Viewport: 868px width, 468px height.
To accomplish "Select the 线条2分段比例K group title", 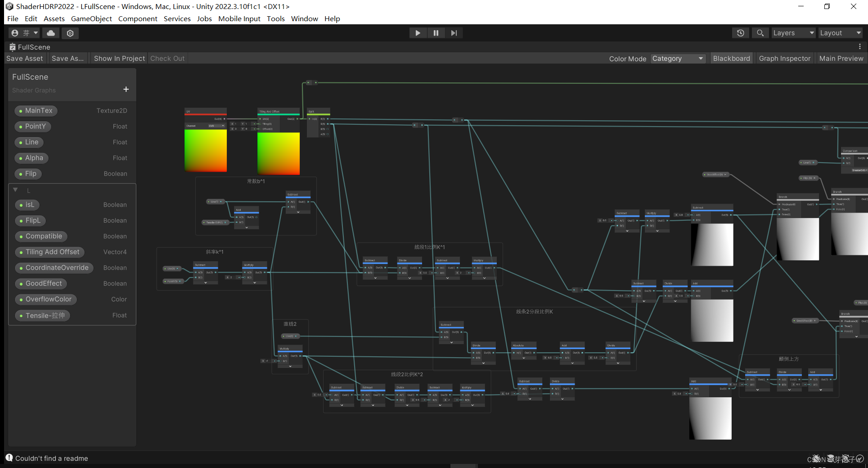I will (x=535, y=311).
